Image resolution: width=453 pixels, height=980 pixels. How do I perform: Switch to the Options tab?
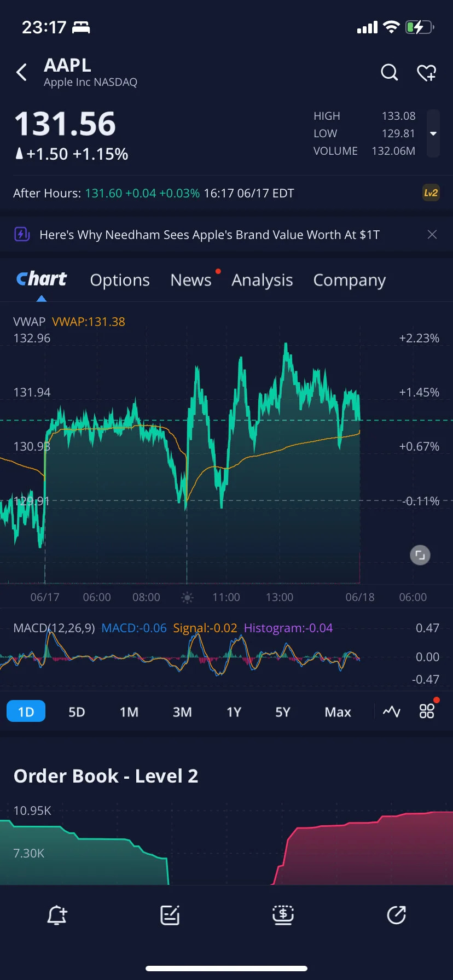[x=120, y=280]
